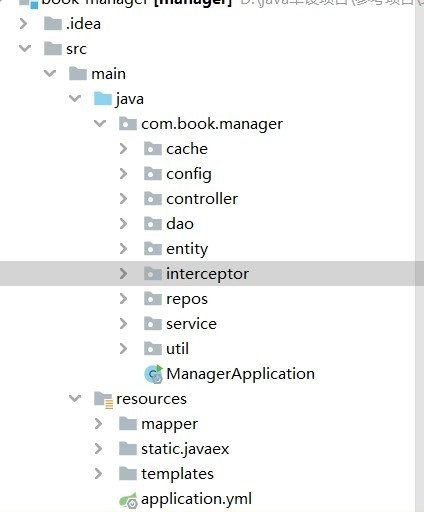Viewport: 424px width, 512px height.
Task: Collapse the main folder arrow
Action: (50, 73)
